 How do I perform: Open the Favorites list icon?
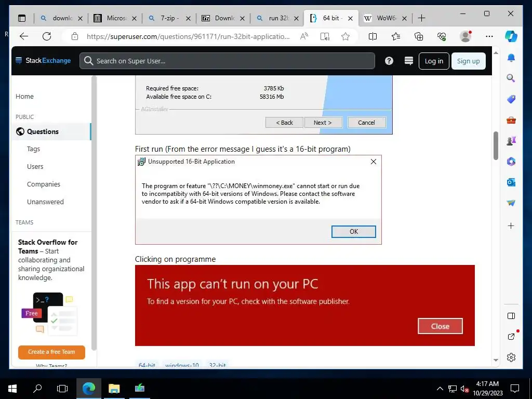tap(395, 36)
